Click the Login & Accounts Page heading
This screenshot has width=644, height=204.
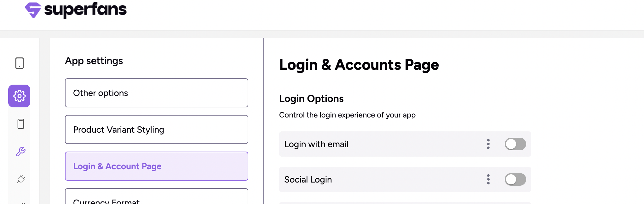click(359, 65)
